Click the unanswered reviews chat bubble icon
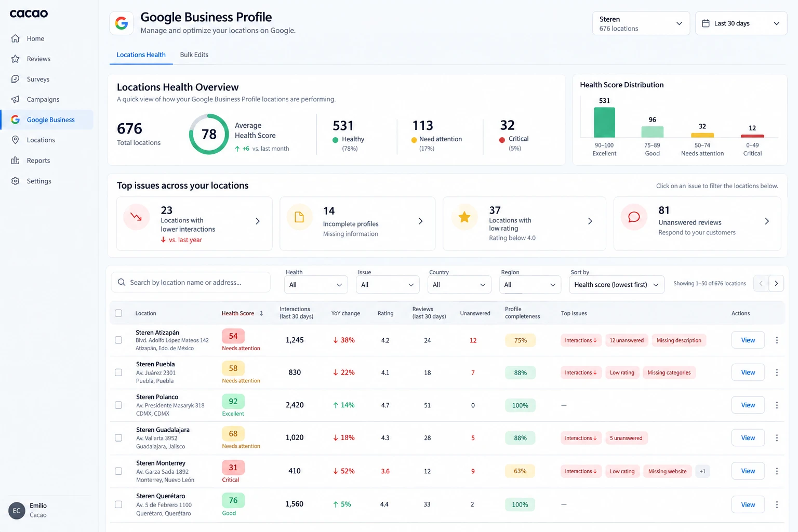798x532 pixels. tap(634, 217)
